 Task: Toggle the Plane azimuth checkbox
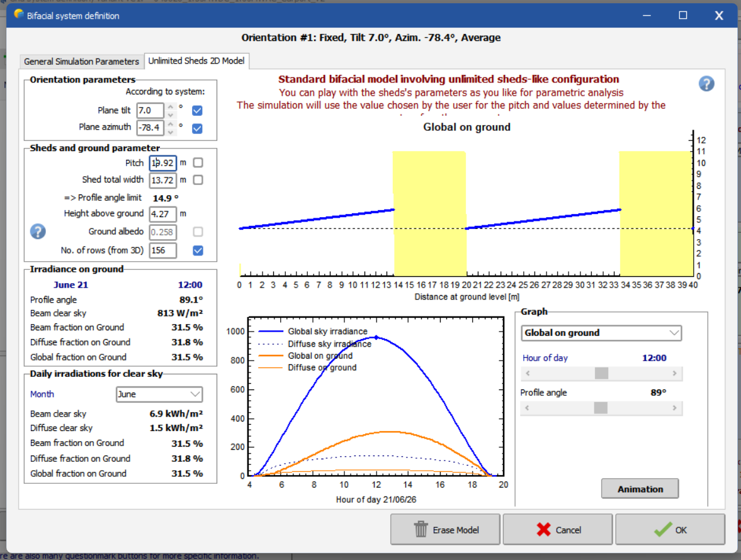coord(198,128)
